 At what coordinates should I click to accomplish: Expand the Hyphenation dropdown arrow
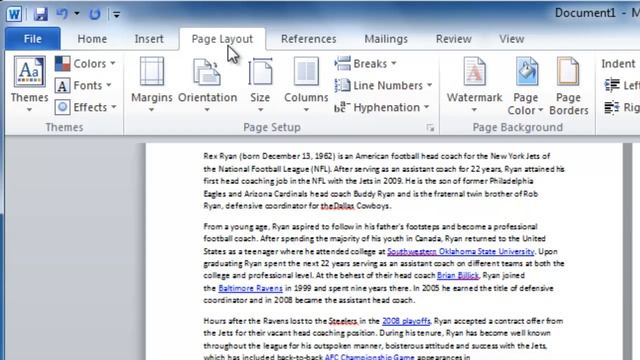click(x=426, y=107)
